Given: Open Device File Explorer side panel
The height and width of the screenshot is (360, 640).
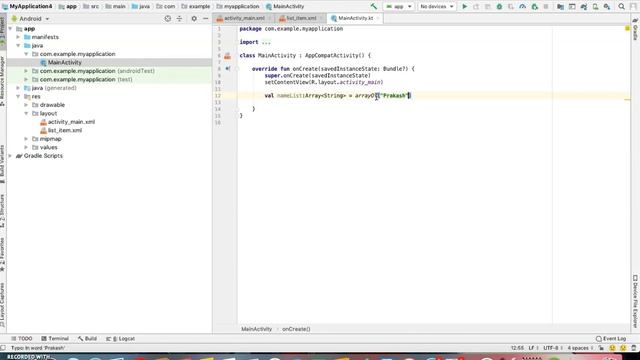Looking at the screenshot, I should tap(636, 300).
